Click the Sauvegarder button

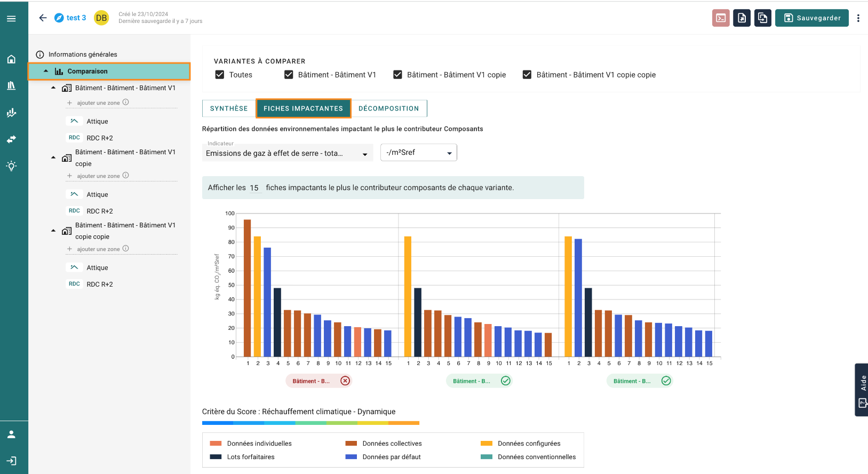coord(812,18)
